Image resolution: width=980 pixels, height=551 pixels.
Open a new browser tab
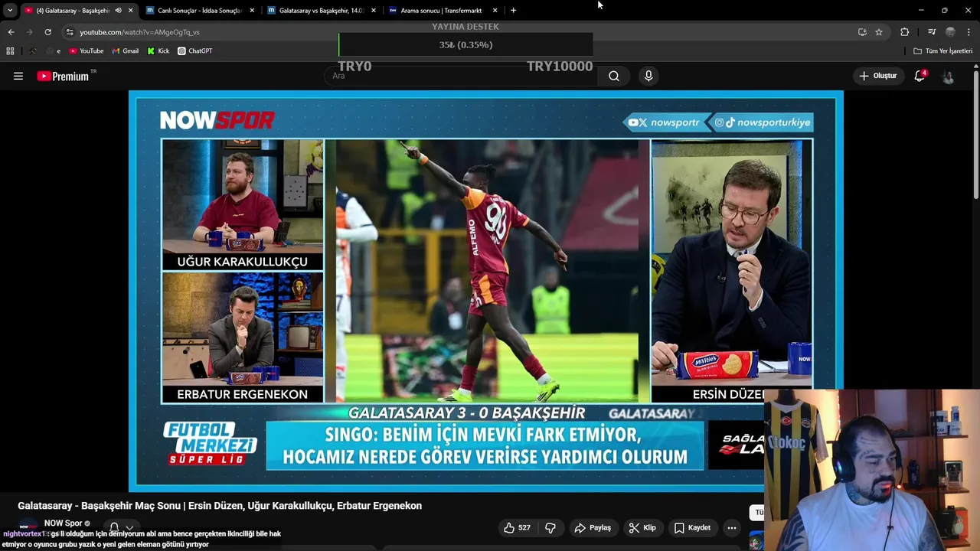pyautogui.click(x=513, y=11)
